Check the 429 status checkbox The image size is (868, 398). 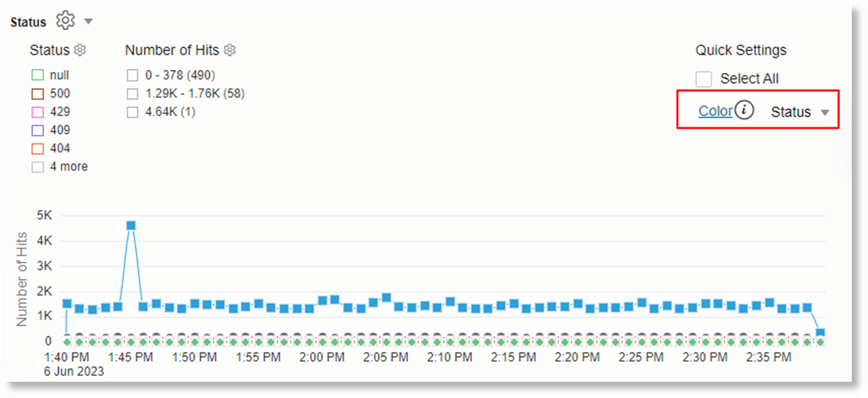tap(37, 111)
